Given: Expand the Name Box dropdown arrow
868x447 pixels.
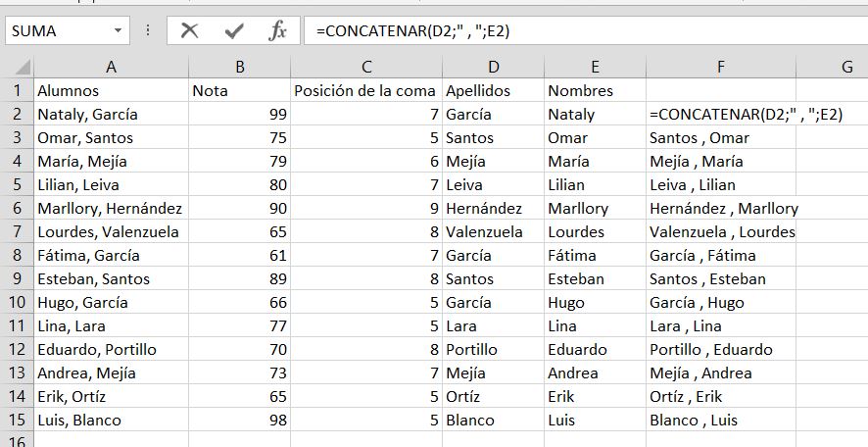Looking at the screenshot, I should tap(119, 30).
